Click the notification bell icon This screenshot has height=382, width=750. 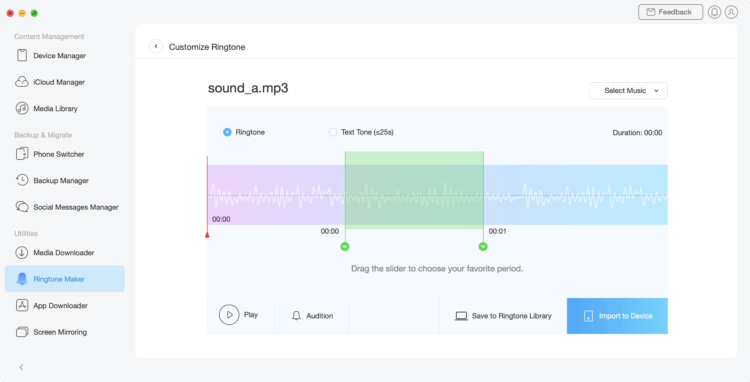click(x=714, y=12)
